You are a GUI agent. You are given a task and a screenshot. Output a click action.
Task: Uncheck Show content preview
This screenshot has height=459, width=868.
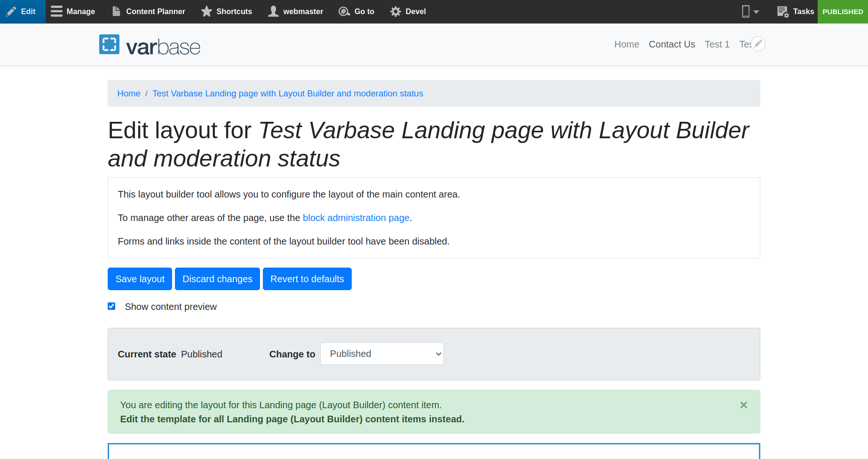click(x=111, y=306)
